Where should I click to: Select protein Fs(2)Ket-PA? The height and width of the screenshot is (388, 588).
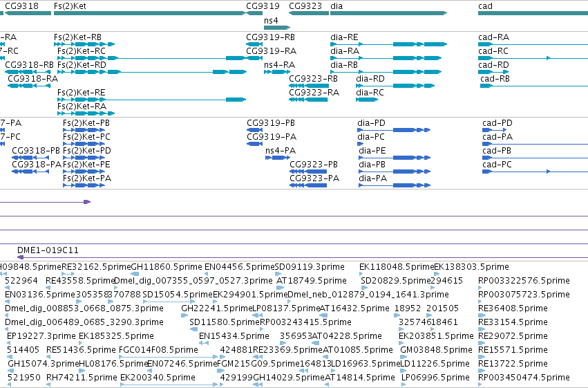click(87, 178)
